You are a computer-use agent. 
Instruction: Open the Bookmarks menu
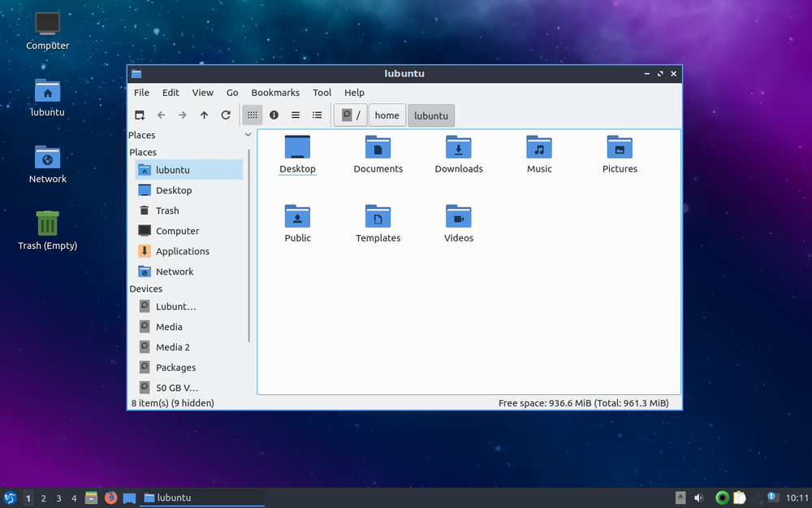(x=275, y=93)
